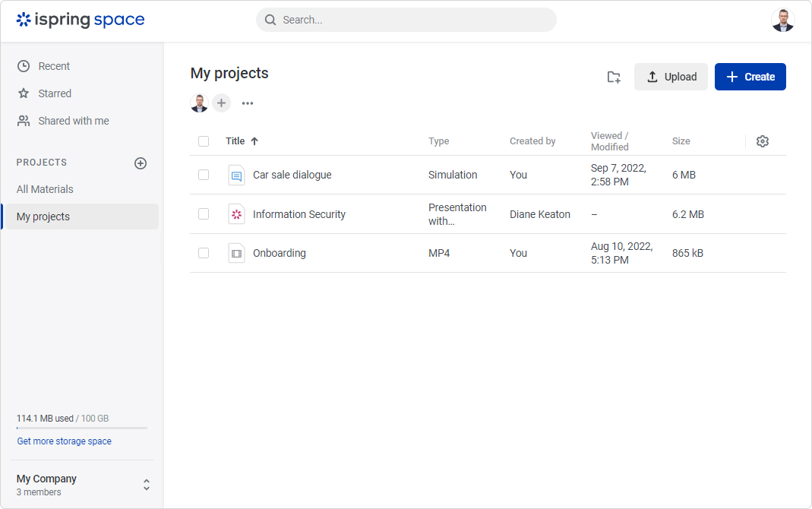
Task: Open the three-dots project options menu
Action: (248, 103)
